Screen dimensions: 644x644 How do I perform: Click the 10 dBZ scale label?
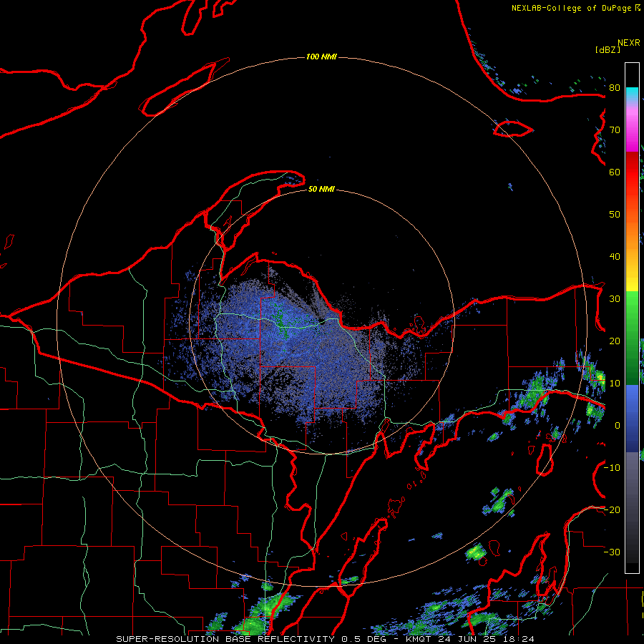coord(615,384)
